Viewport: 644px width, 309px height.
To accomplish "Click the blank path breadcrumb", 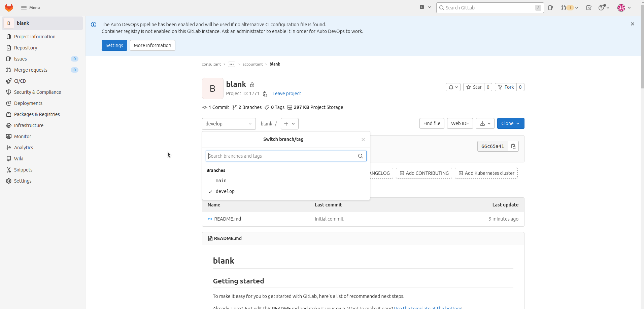I will [266, 124].
